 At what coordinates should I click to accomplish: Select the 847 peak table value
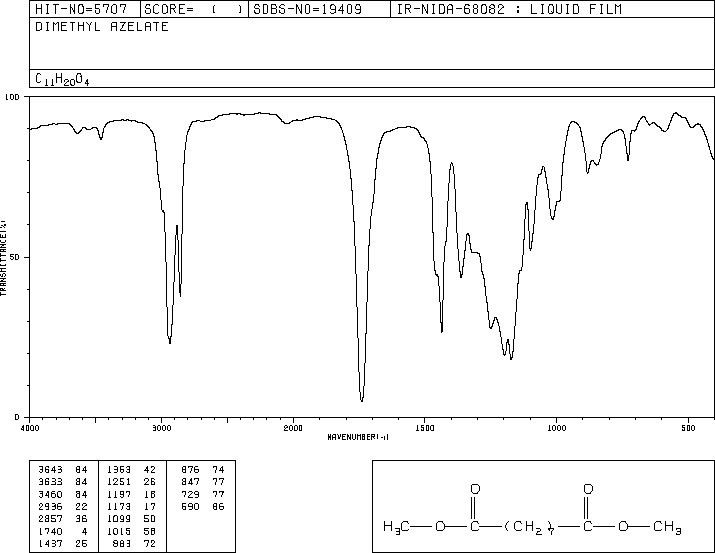tap(190, 482)
